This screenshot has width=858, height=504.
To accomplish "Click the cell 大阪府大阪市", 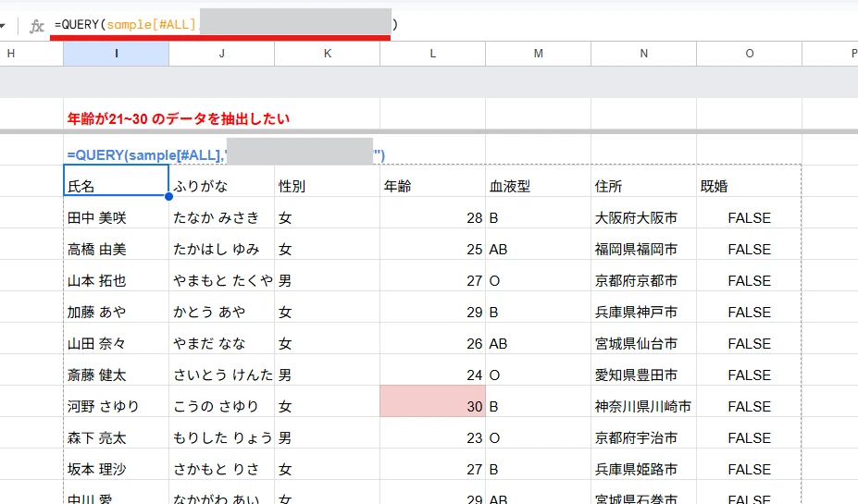I will [x=644, y=213].
